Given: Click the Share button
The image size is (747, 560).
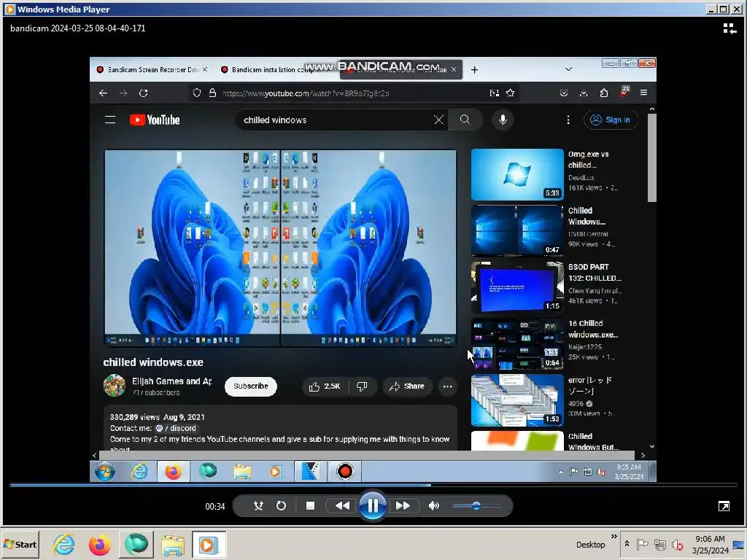Looking at the screenshot, I should coord(407,386).
